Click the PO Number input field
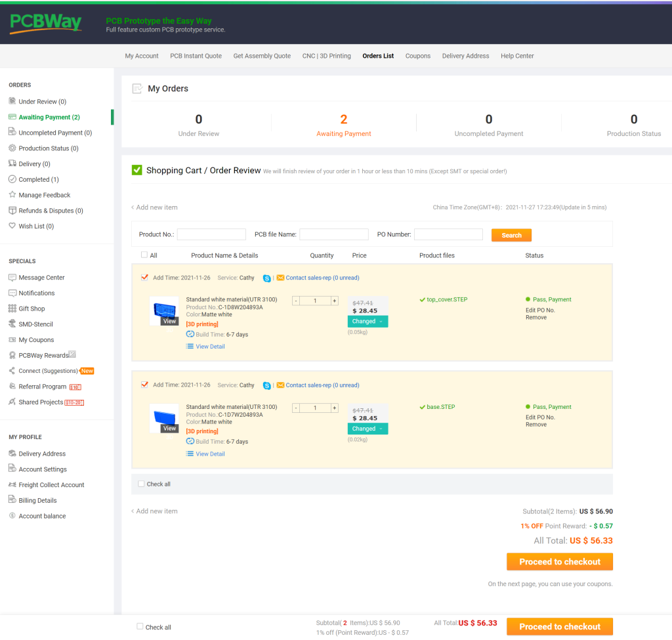672x640 pixels. [x=448, y=234]
